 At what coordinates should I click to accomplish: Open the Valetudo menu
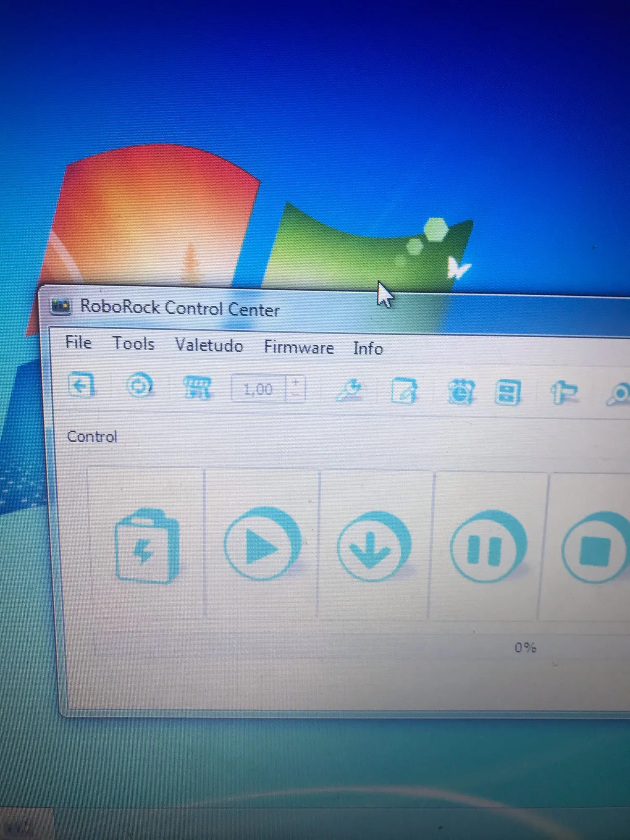(209, 345)
